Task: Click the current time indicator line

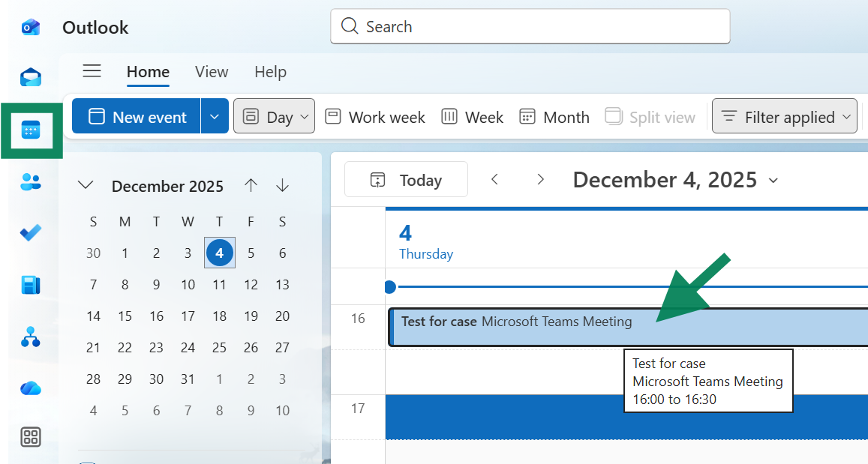Action: pyautogui.click(x=525, y=286)
